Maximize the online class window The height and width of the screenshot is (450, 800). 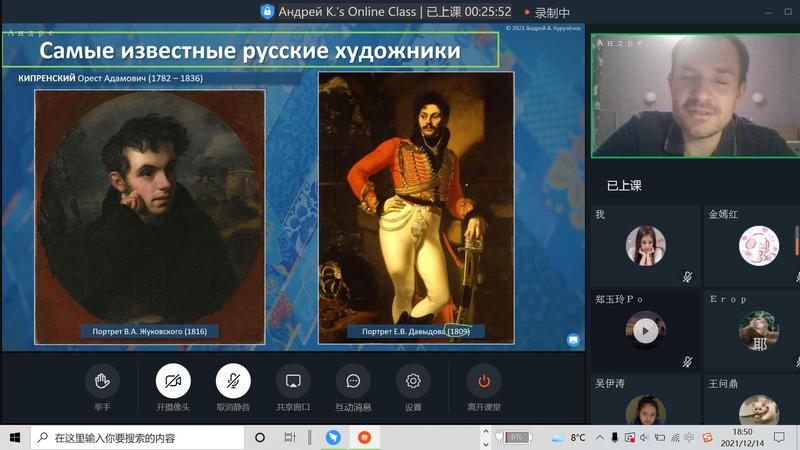click(x=788, y=12)
